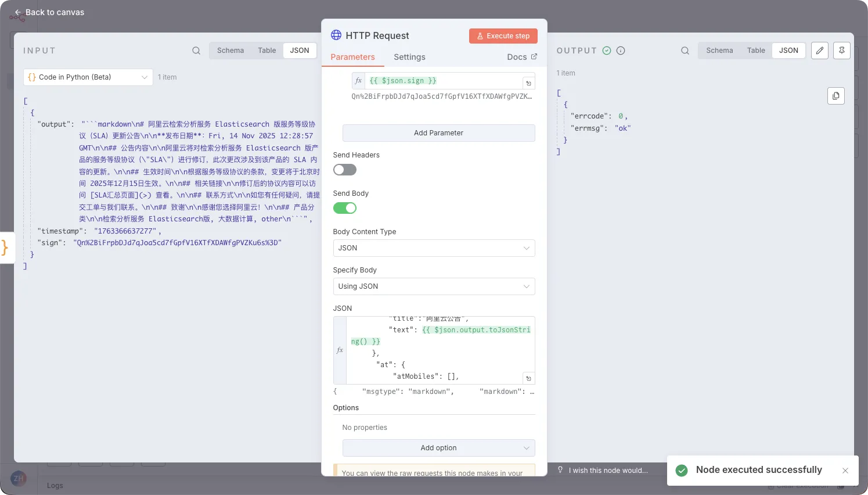Close the success notification toast
The width and height of the screenshot is (868, 495).
click(x=845, y=471)
